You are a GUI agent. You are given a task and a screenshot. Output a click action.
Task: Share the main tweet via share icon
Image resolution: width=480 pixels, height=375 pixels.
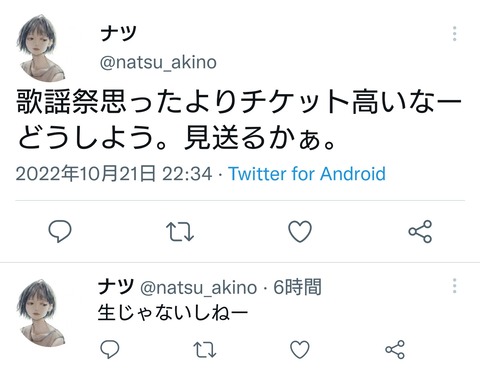[420, 231]
